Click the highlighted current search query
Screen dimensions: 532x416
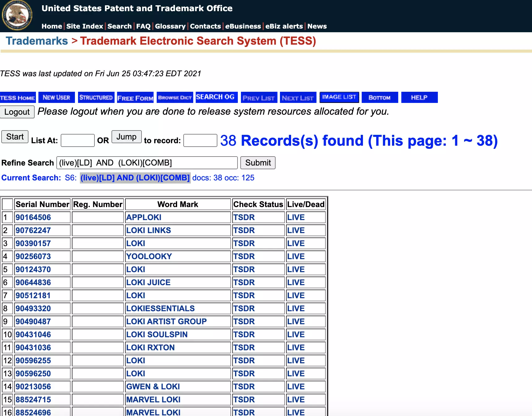click(135, 178)
